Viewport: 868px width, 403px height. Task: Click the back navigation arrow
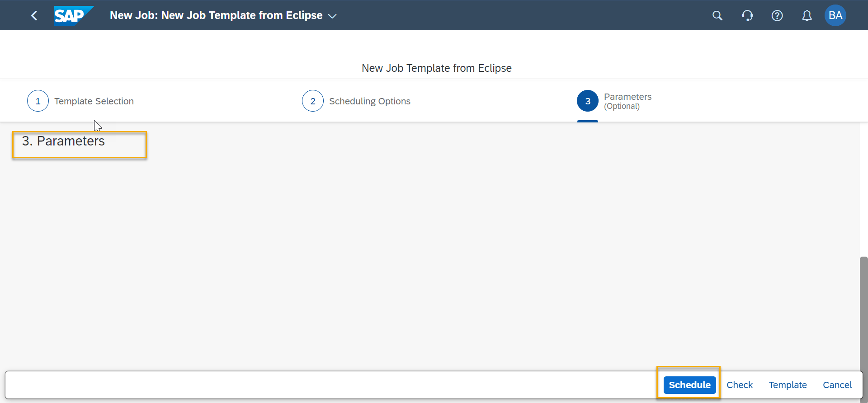click(x=34, y=15)
